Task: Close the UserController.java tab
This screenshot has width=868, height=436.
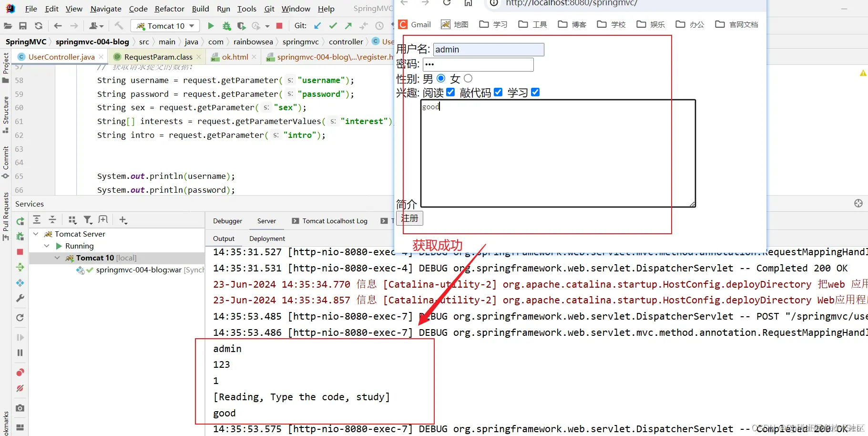Action: pyautogui.click(x=101, y=57)
